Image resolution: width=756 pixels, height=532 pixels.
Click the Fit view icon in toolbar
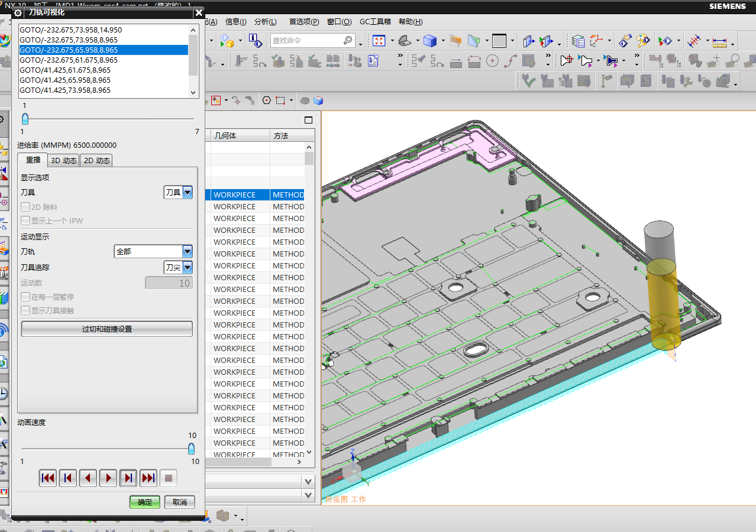point(379,41)
